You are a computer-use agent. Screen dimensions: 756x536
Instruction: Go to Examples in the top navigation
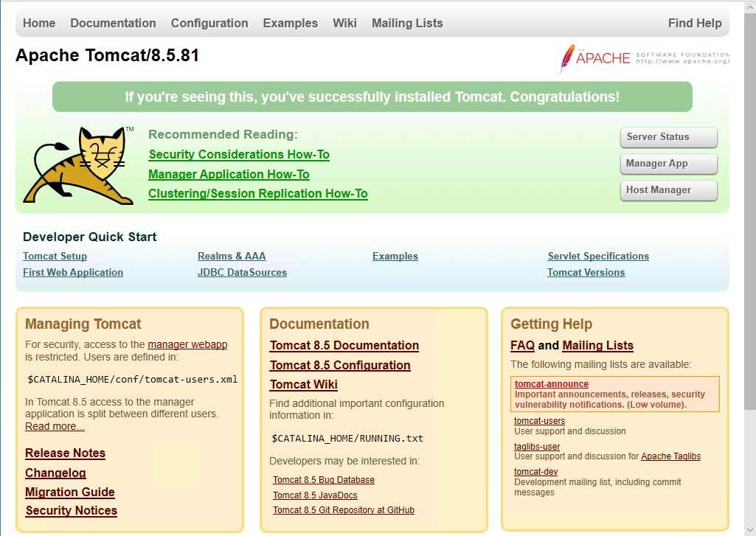[291, 23]
